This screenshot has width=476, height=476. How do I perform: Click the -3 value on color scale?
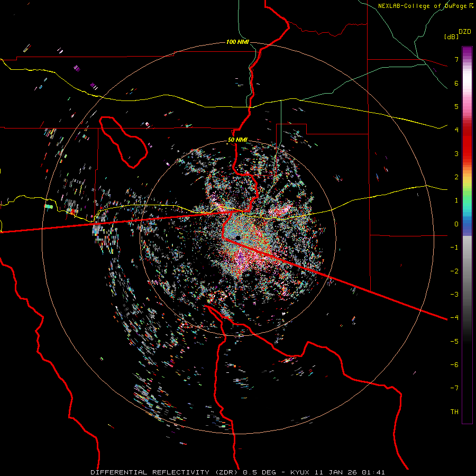[x=454, y=295]
